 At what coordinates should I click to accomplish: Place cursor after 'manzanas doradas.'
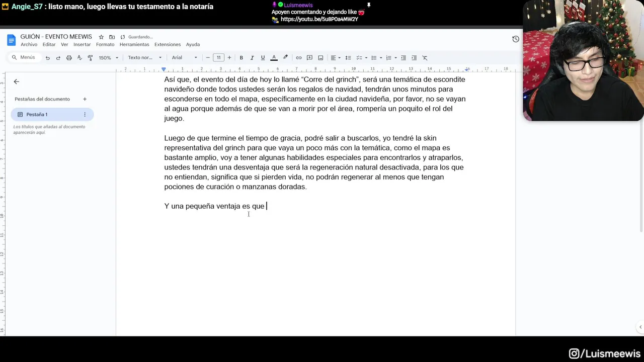307,187
